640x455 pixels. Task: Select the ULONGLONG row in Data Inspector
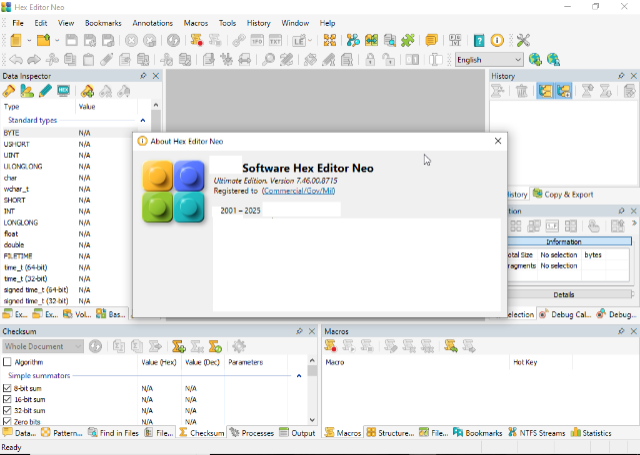point(67,166)
